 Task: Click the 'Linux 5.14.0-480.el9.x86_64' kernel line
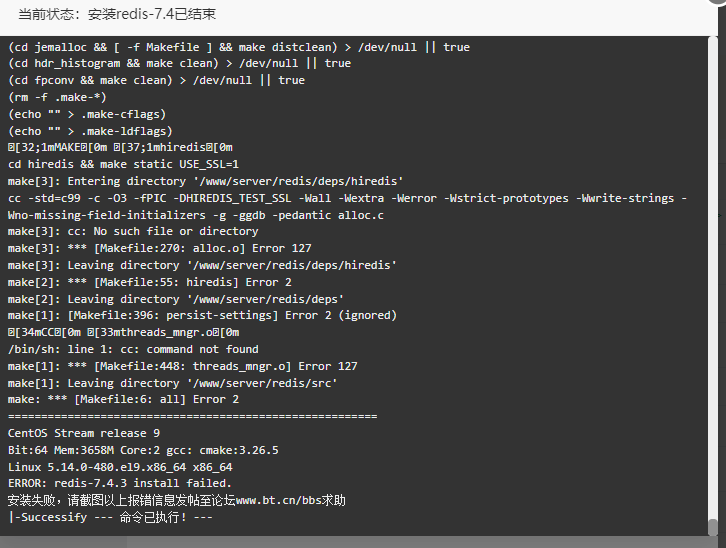coord(120,467)
